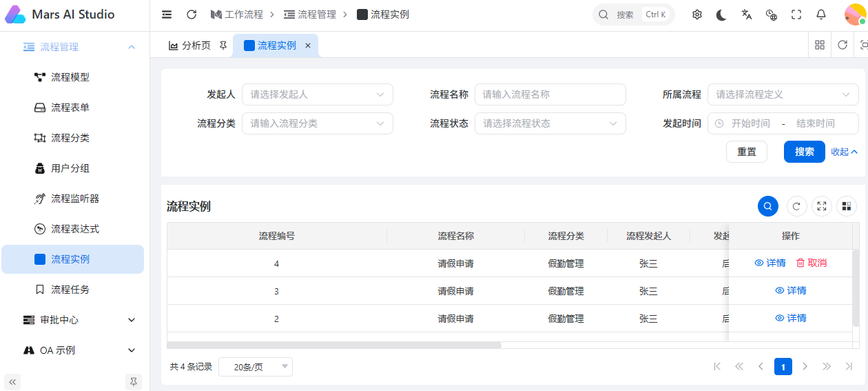Collapse sidebar with double-chevron icon
868x391 pixels.
12,381
